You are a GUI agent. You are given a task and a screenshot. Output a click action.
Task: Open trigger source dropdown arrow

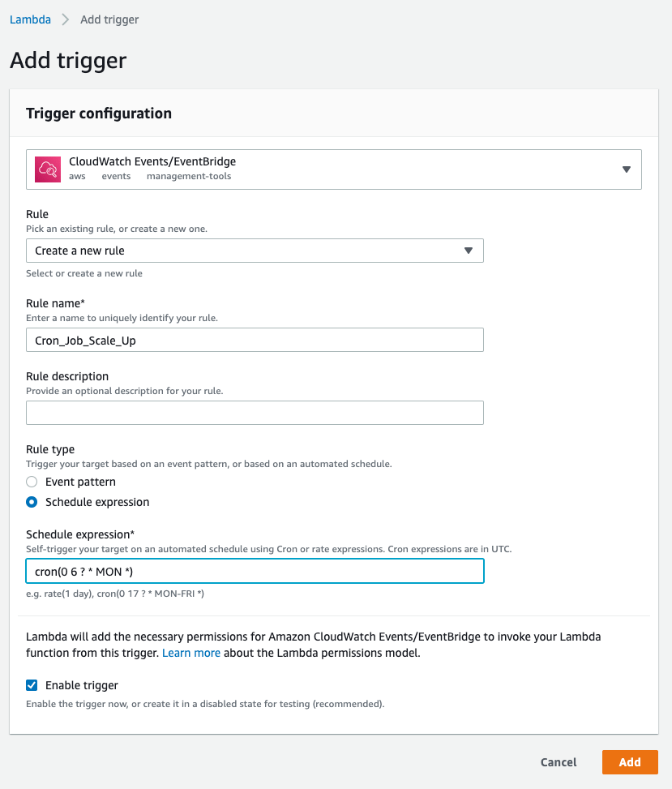pos(626,169)
